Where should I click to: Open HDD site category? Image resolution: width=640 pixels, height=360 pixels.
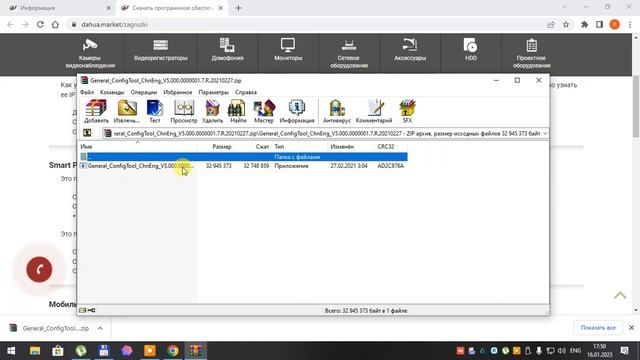[x=471, y=51]
